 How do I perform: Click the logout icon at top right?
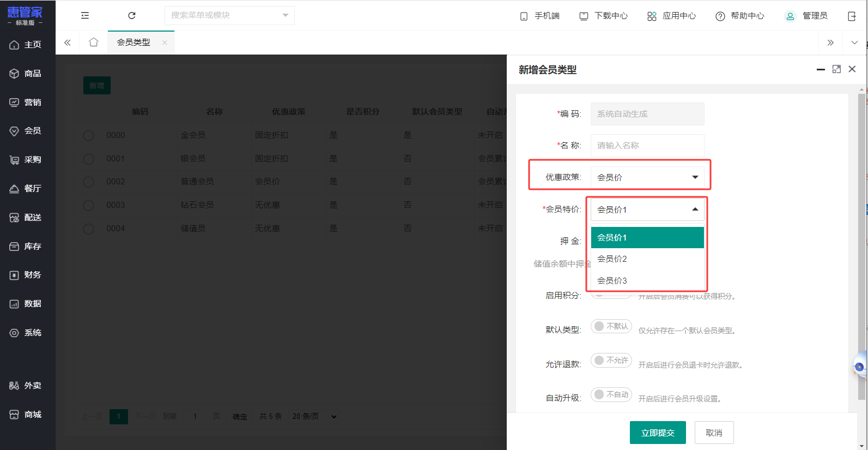[852, 16]
